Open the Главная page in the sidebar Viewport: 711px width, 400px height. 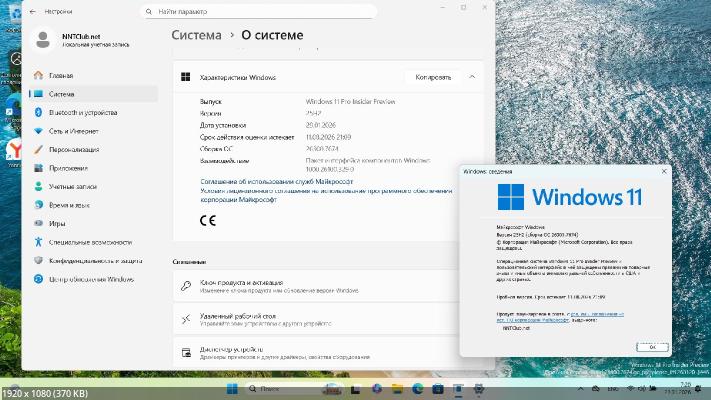(x=61, y=75)
